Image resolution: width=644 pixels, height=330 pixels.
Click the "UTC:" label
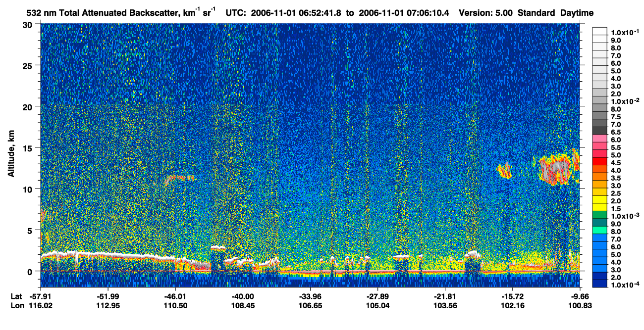tap(236, 13)
